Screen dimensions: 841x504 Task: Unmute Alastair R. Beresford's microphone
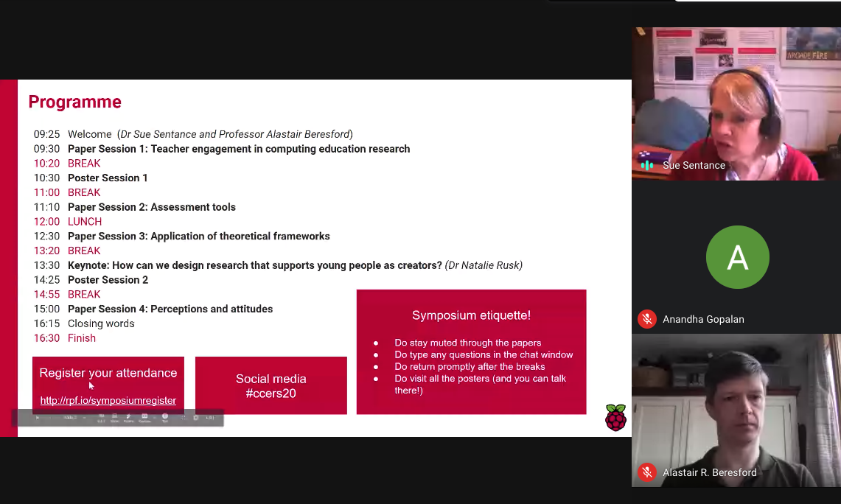(647, 472)
